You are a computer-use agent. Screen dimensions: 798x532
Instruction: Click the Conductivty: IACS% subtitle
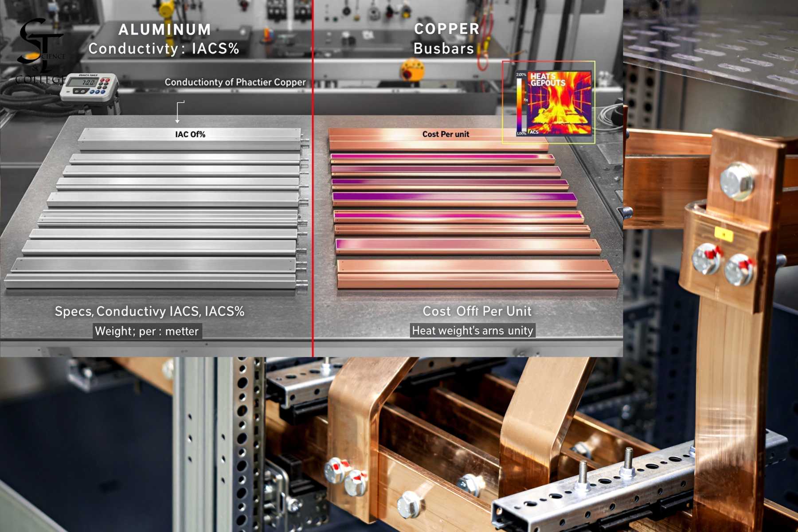[164, 49]
